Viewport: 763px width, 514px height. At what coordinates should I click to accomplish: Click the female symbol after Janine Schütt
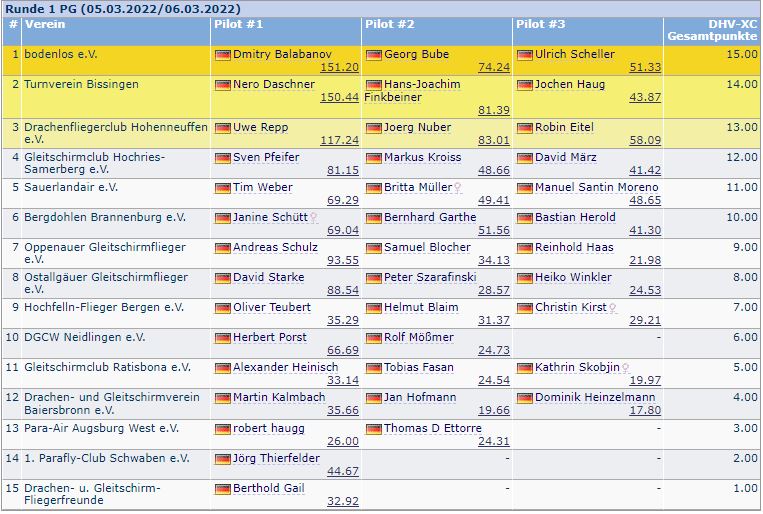[x=314, y=218]
